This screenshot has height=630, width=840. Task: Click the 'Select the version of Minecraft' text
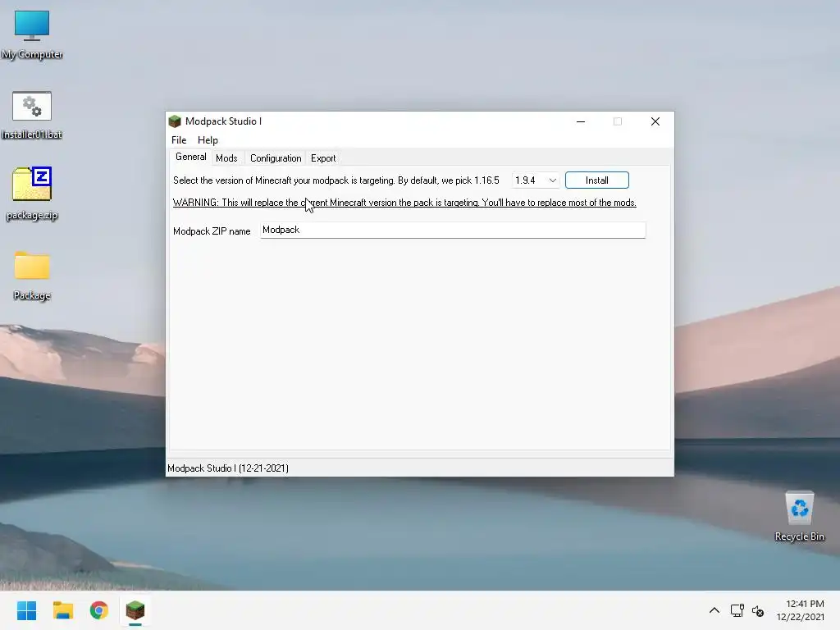[336, 180]
